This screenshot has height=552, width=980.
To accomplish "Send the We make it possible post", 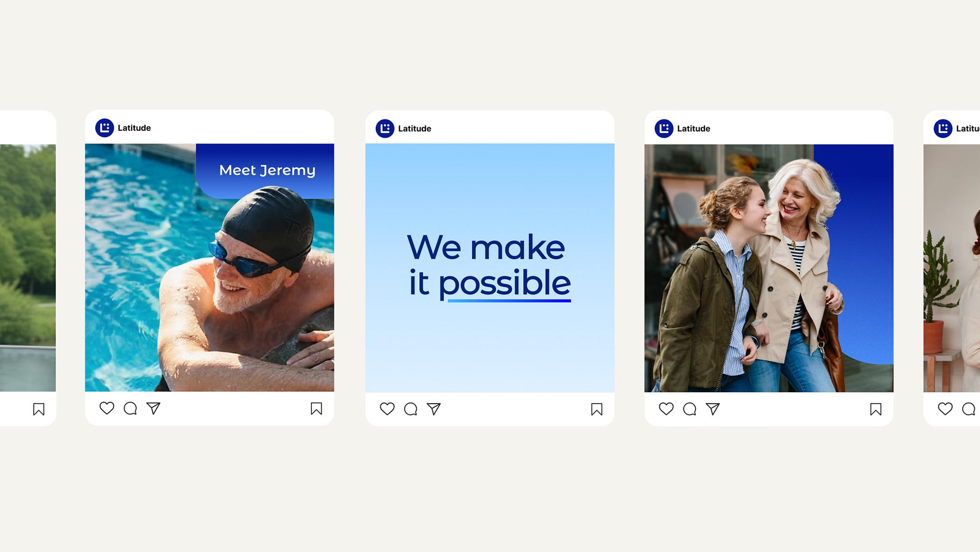I will click(434, 409).
